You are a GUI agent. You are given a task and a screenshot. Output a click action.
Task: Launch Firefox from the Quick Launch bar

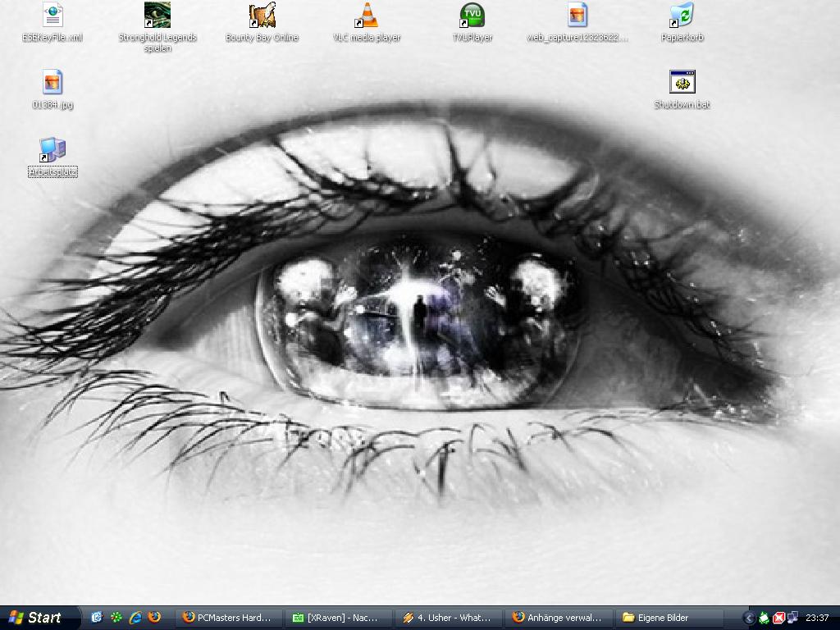tap(154, 618)
